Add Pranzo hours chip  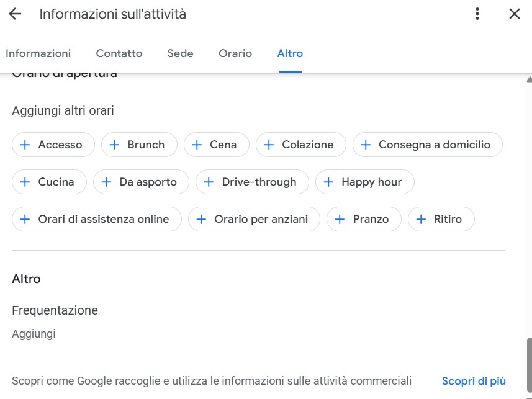click(364, 219)
